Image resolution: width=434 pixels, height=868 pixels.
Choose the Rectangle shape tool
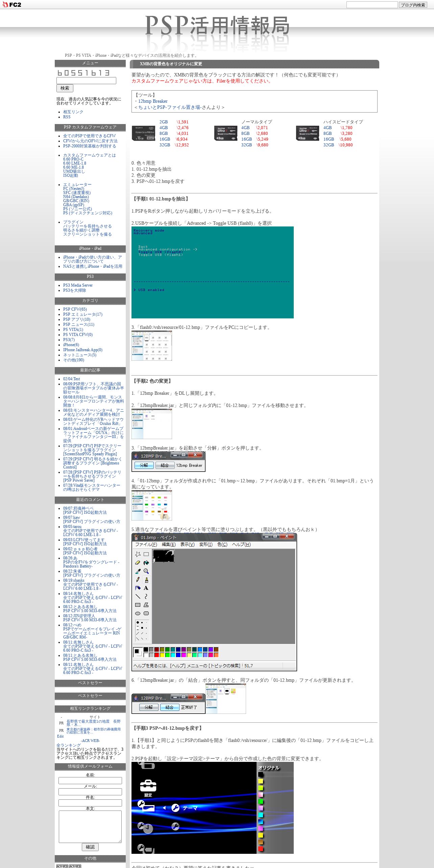coord(138,605)
